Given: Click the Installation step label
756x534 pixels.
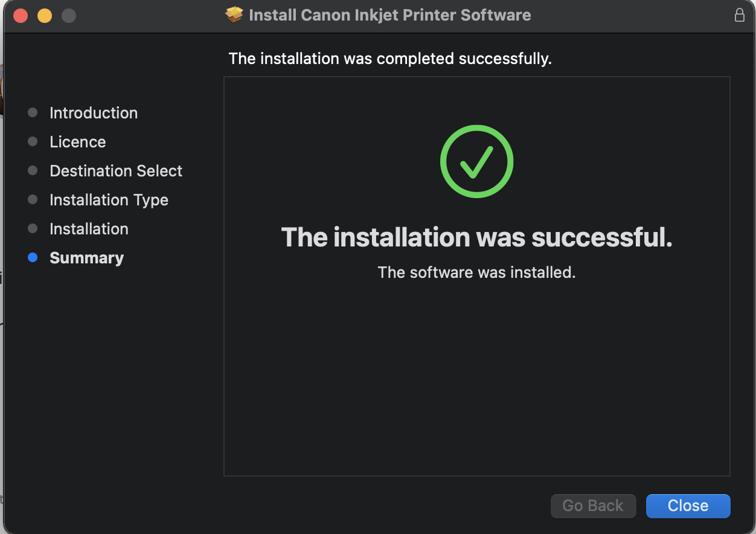Looking at the screenshot, I should tap(89, 229).
